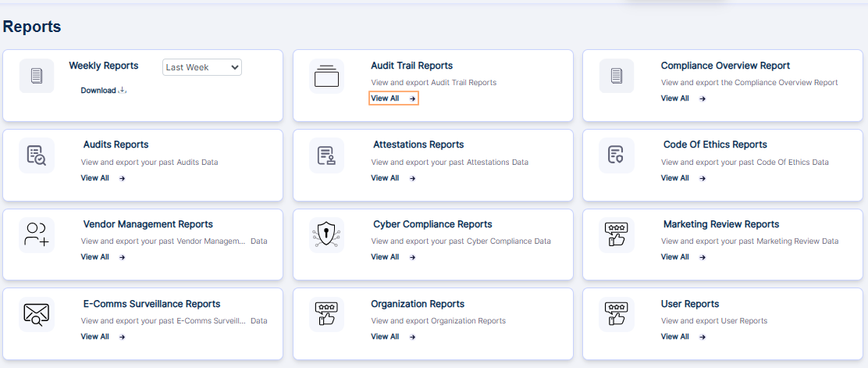Click the User Reports thumbs-up icon
Screen dimensions: 868x368
click(617, 314)
